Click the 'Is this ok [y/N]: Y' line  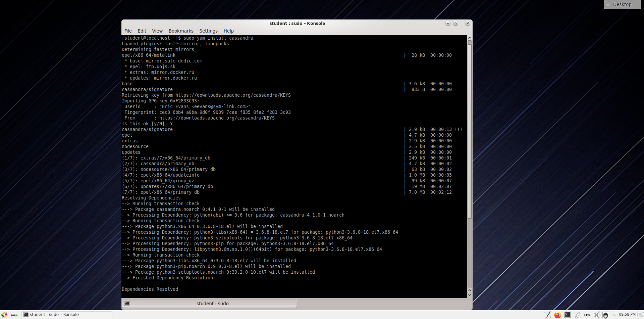pos(147,124)
